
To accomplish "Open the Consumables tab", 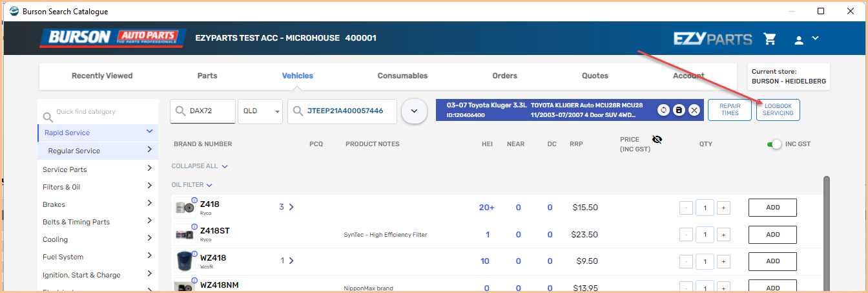I will point(402,76).
